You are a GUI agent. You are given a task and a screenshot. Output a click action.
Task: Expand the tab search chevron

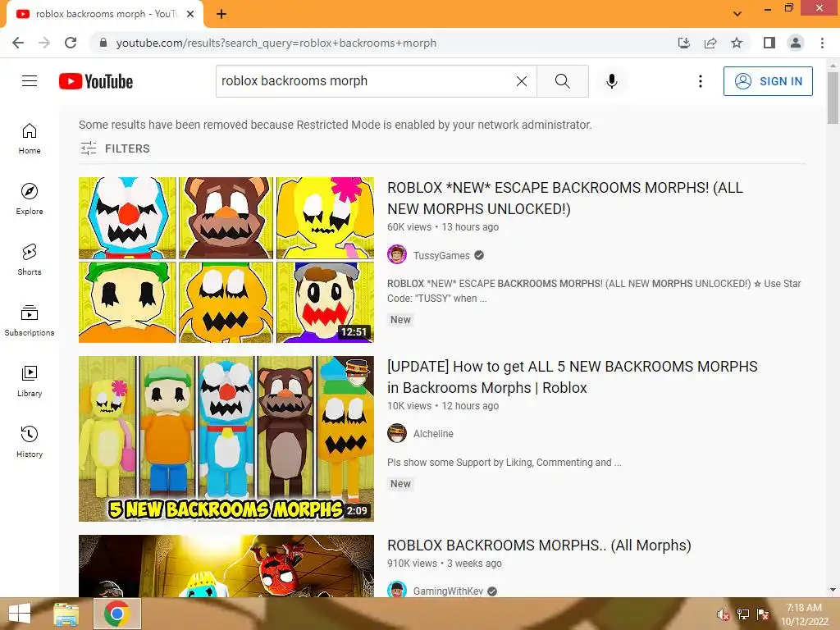pyautogui.click(x=737, y=14)
